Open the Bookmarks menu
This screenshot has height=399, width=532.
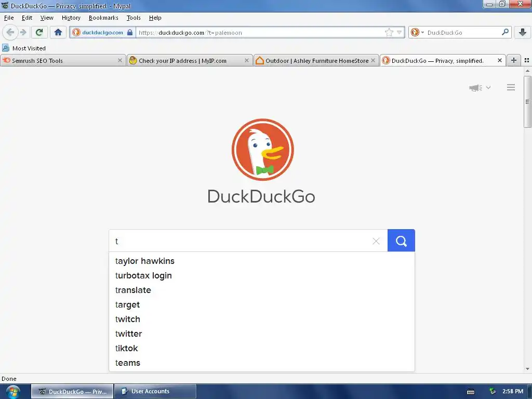click(x=103, y=18)
